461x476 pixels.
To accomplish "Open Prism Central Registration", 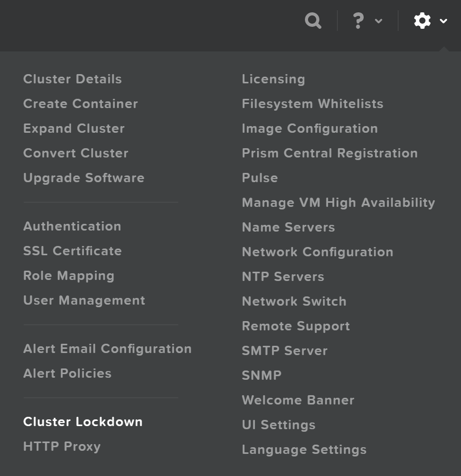I will tap(329, 153).
